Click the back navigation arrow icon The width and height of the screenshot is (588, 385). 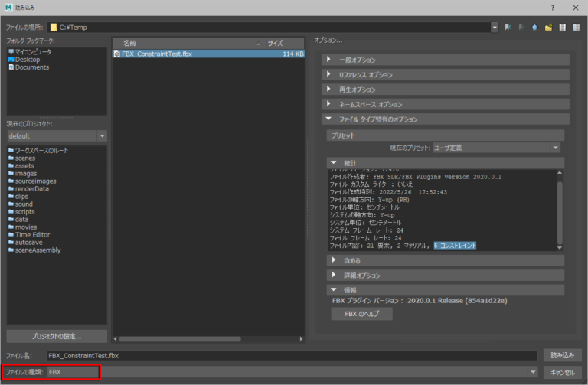pyautogui.click(x=508, y=27)
